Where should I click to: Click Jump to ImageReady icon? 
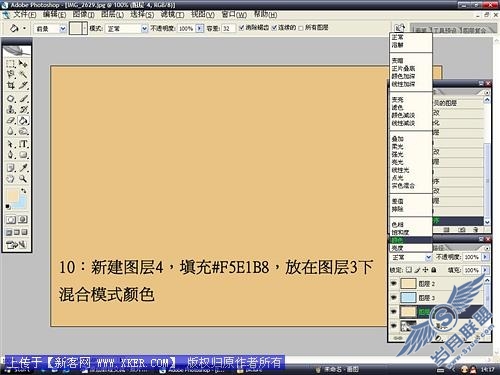pos(16,245)
